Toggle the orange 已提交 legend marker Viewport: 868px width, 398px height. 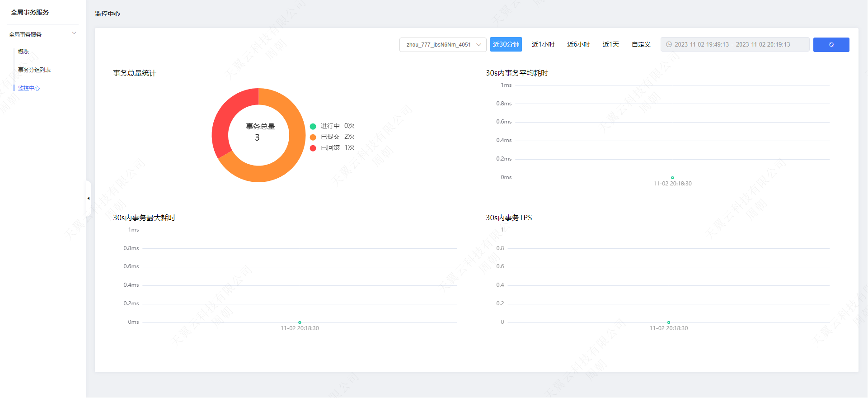pos(313,137)
